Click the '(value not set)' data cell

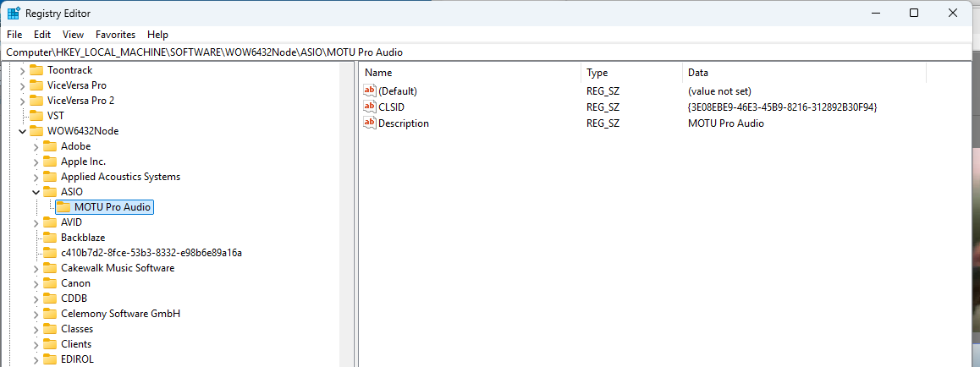click(x=719, y=91)
